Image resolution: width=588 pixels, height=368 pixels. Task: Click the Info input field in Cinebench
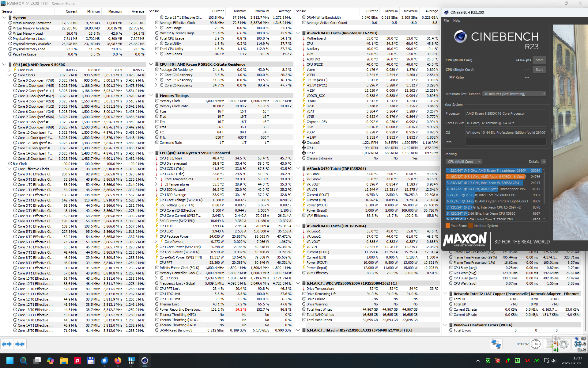tap(506, 142)
